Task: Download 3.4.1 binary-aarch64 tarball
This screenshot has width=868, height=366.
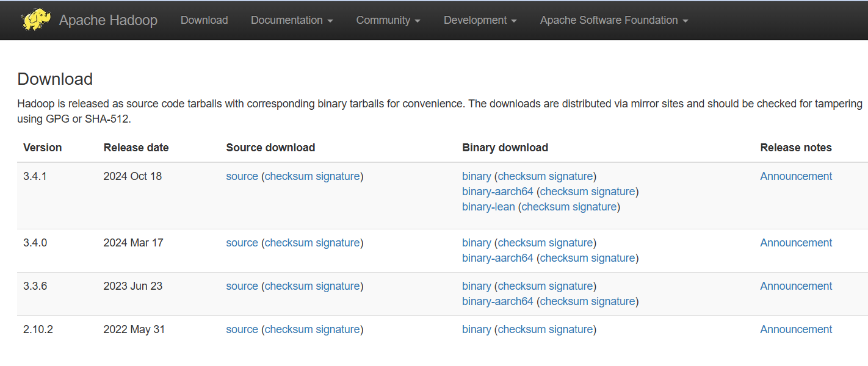Action: (497, 192)
